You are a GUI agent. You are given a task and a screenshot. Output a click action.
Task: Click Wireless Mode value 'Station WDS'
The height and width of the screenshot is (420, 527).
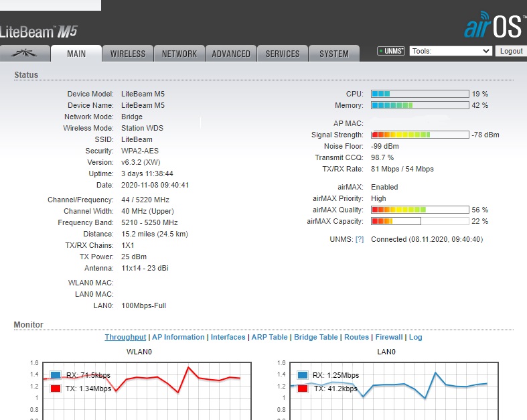(142, 128)
